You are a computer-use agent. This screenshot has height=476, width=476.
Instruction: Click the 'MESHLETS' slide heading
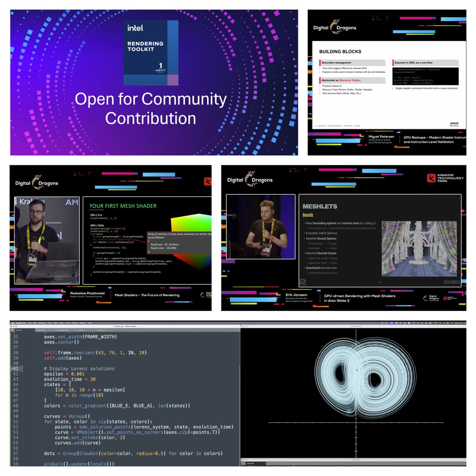(320, 206)
